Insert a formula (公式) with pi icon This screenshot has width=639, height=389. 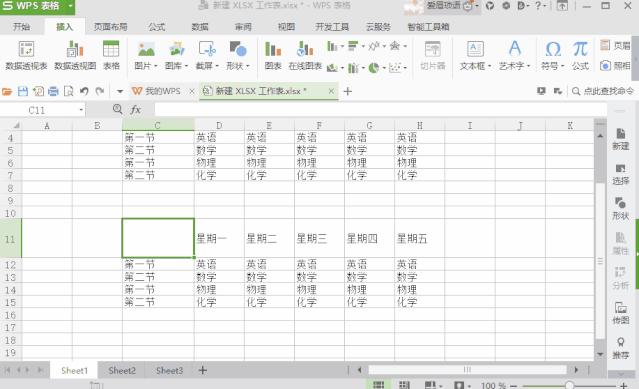click(x=580, y=55)
